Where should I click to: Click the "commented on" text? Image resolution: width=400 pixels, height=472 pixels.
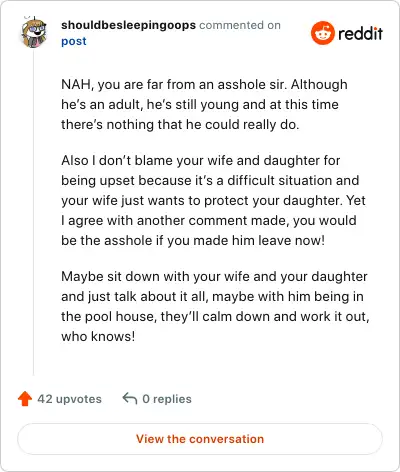[240, 25]
